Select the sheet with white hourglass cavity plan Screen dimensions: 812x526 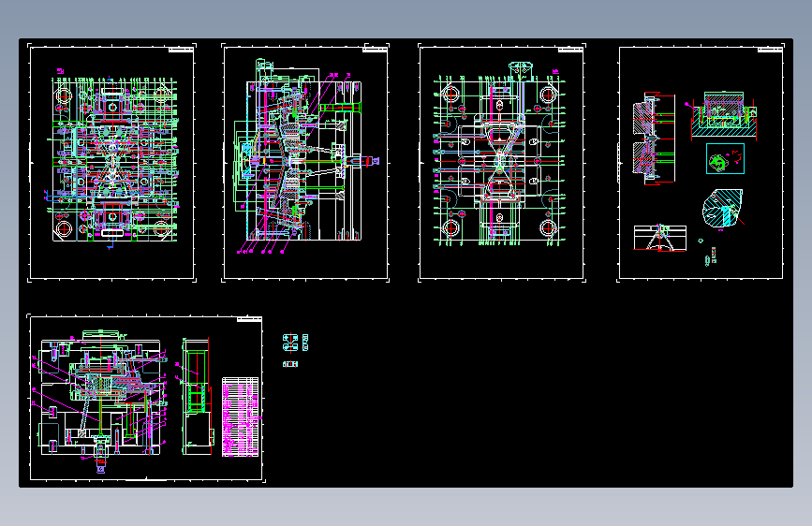click(502, 163)
